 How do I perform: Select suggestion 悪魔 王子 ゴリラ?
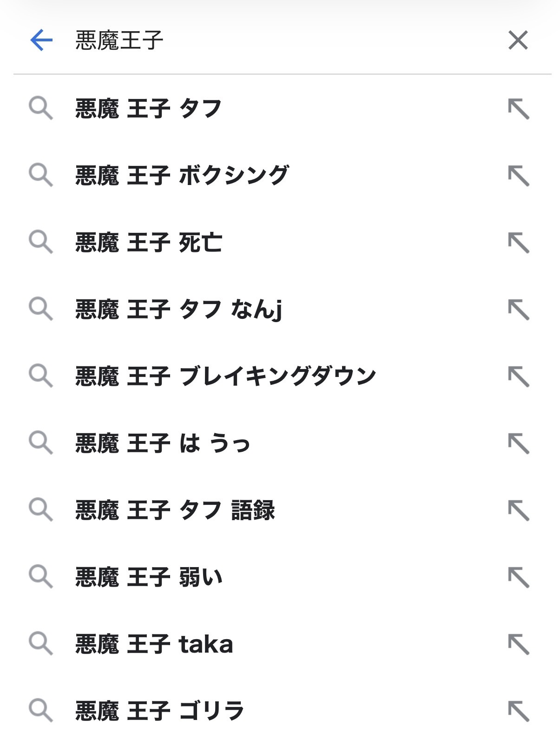tap(160, 711)
